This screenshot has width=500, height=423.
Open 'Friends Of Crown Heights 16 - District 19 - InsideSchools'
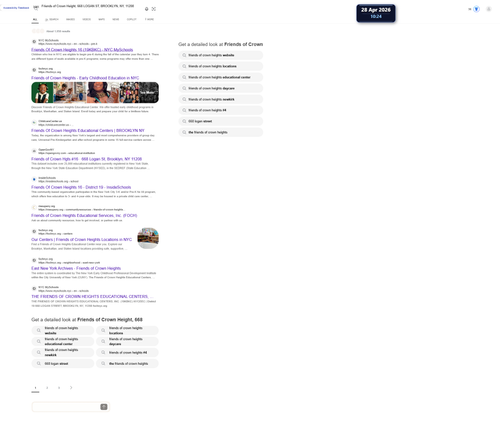pyautogui.click(x=81, y=187)
